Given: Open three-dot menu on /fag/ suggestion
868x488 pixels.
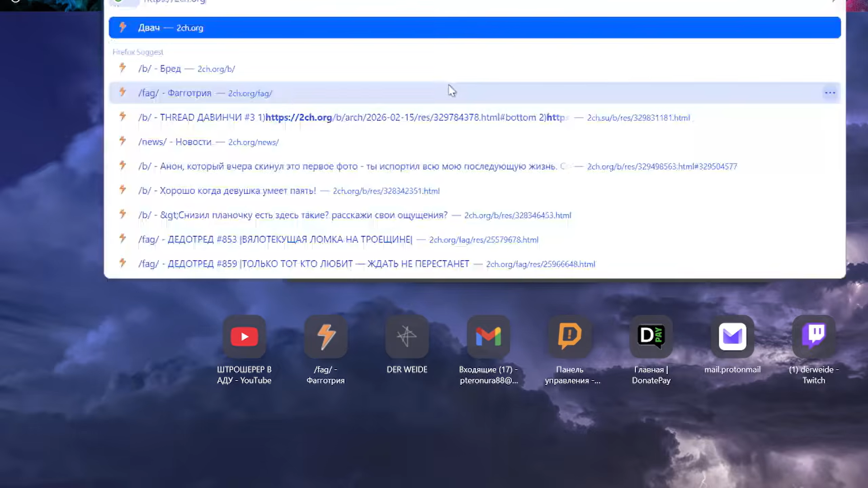Looking at the screenshot, I should click(x=830, y=93).
